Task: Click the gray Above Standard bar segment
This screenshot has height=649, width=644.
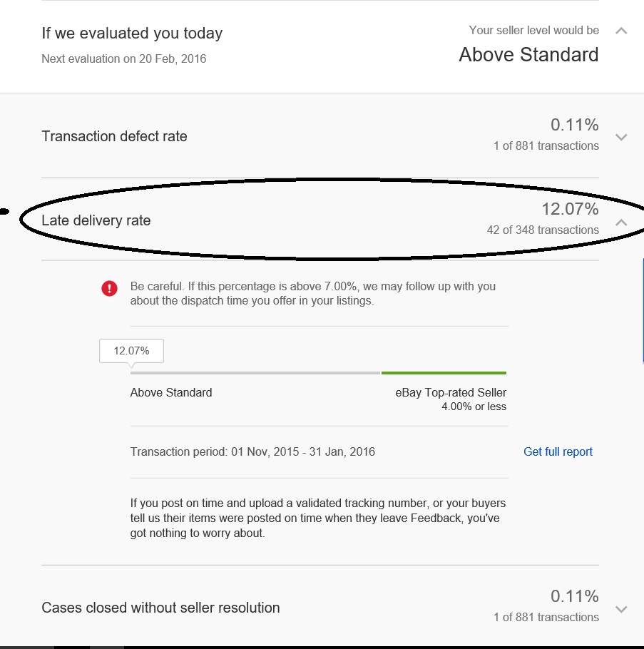Action: (255, 373)
